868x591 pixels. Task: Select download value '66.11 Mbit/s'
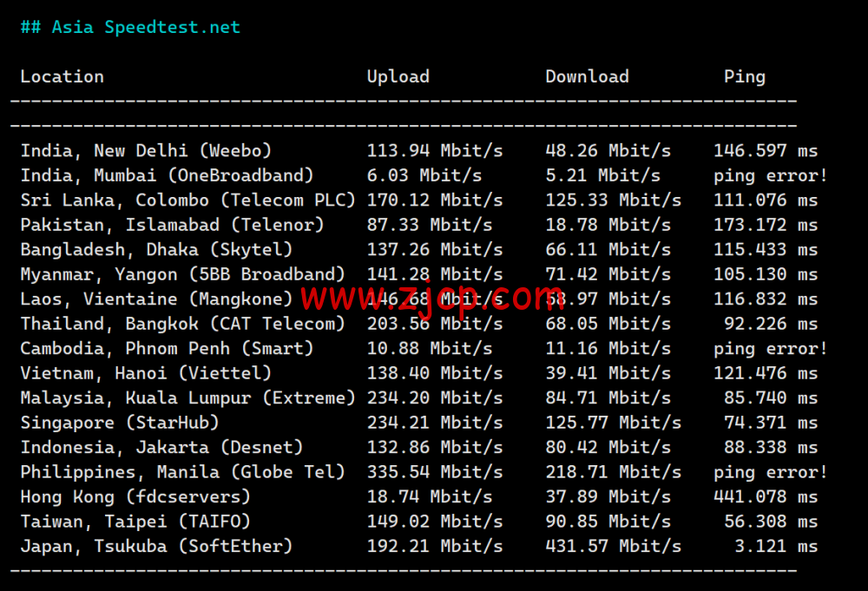click(608, 250)
